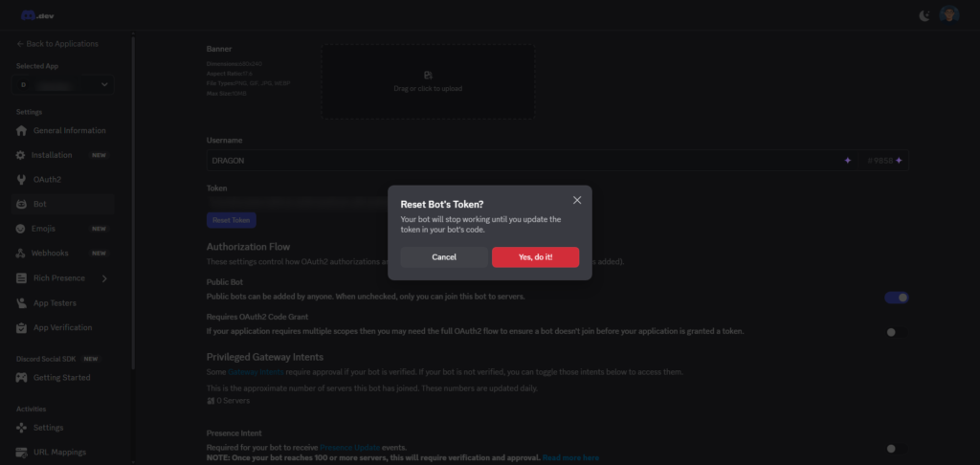Open the Presence Update link
The image size is (980, 465).
(350, 448)
